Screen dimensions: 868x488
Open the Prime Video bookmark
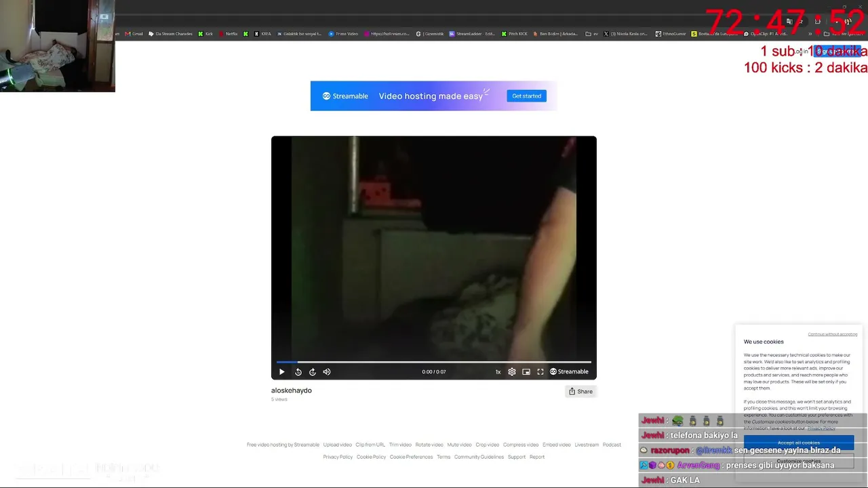coord(343,34)
